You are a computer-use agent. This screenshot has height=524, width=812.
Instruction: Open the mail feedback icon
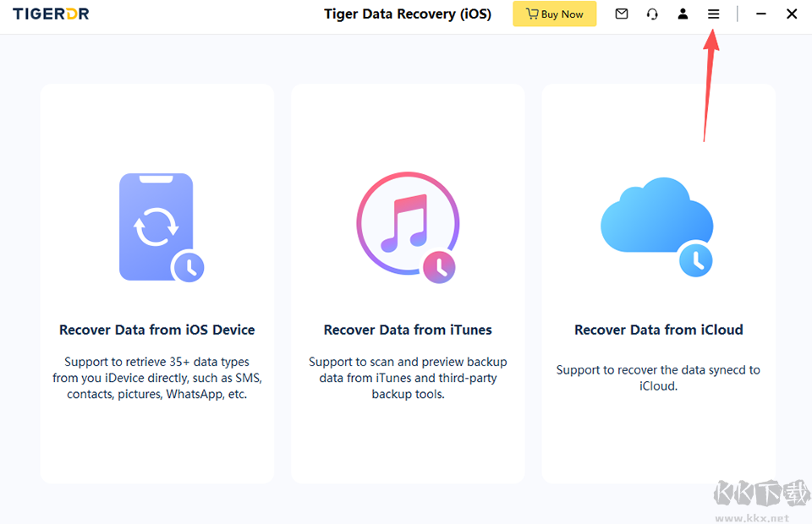(622, 14)
